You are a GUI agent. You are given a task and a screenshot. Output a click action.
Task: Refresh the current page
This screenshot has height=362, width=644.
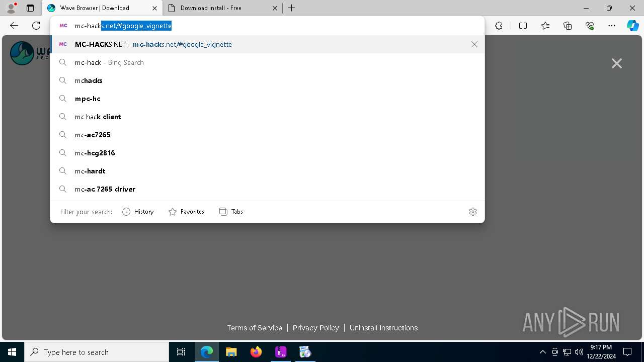pyautogui.click(x=36, y=26)
